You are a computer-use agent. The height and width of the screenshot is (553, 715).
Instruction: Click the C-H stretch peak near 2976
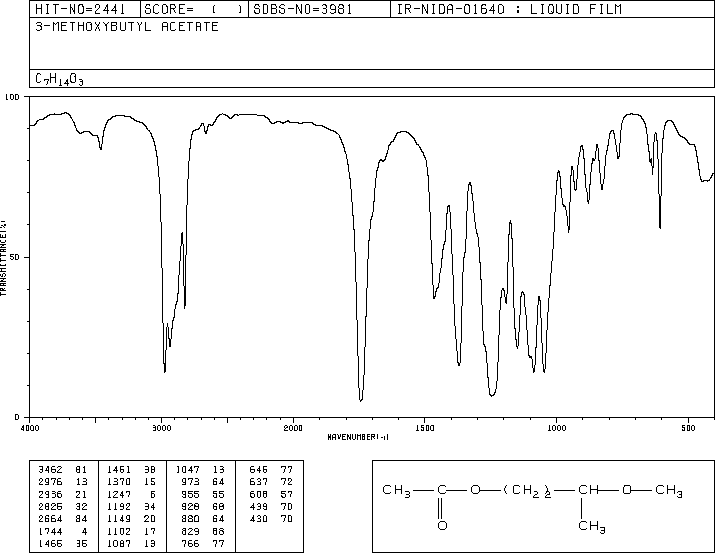tap(165, 370)
